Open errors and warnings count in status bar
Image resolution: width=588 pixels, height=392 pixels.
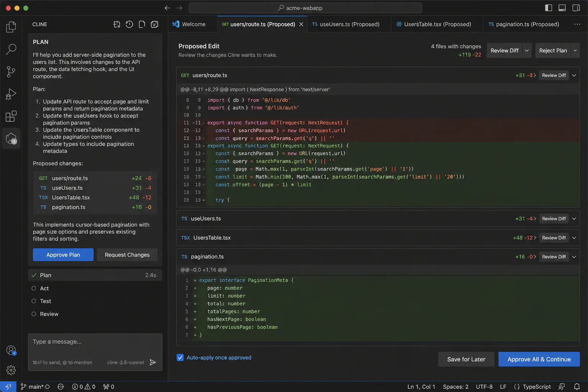coord(84,387)
